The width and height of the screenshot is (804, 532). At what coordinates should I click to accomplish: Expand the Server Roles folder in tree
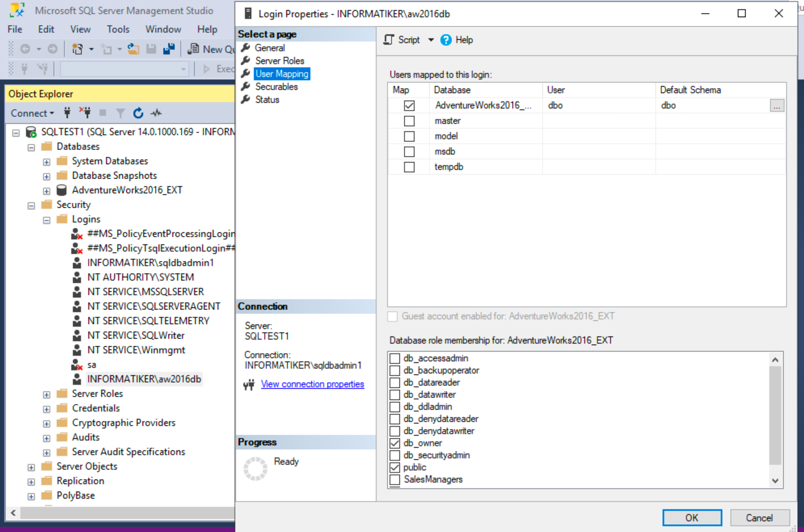(46, 395)
